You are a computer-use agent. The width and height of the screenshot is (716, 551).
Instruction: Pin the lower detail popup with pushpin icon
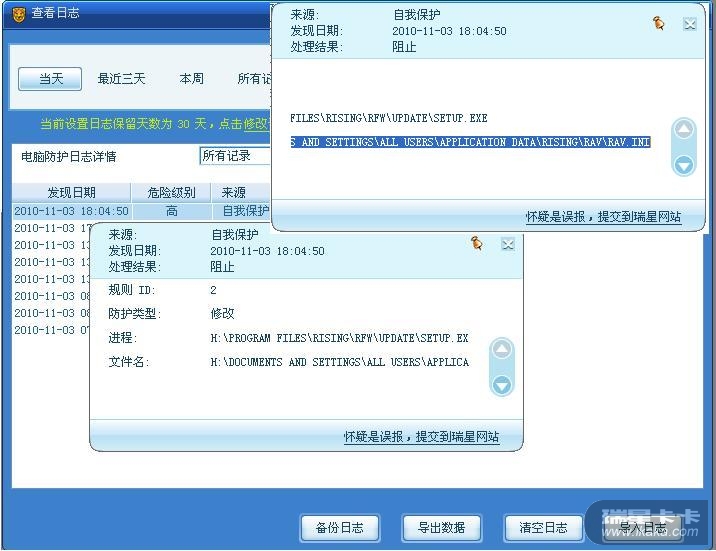pos(477,243)
